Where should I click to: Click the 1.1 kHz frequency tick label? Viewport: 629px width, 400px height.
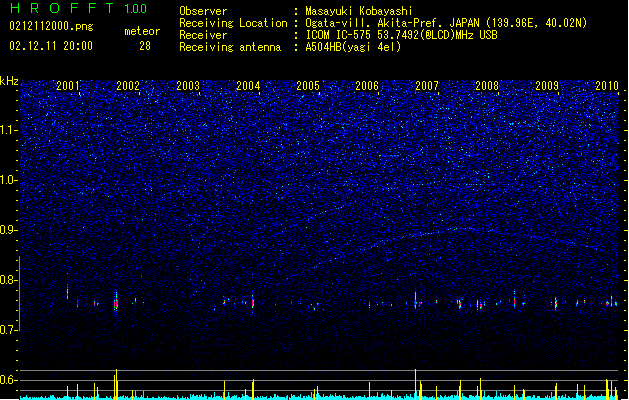(x=9, y=130)
